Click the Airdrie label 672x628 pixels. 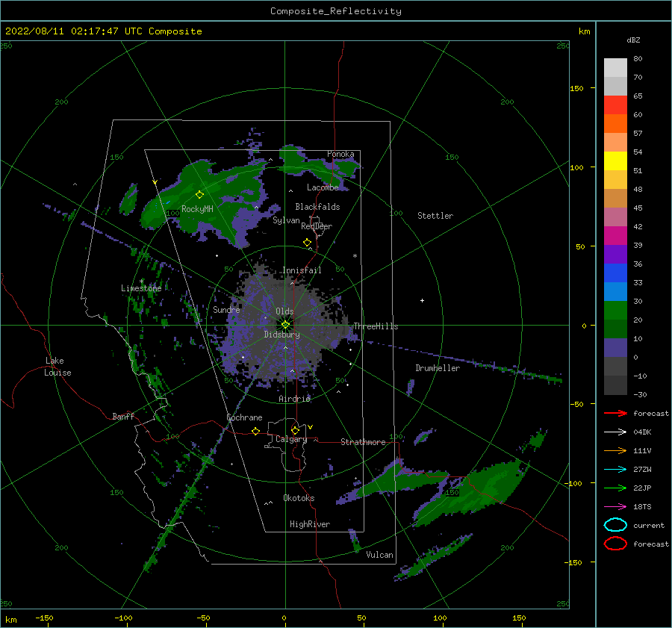(x=294, y=399)
